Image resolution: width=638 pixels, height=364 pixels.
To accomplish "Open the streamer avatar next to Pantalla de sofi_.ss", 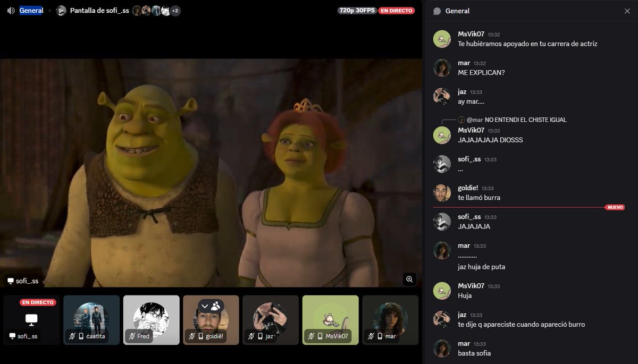I will pos(61,11).
